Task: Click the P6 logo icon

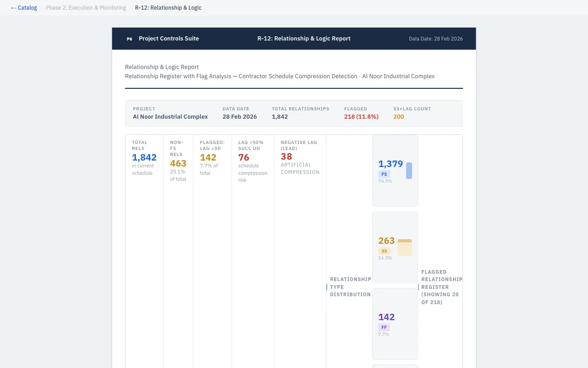Action: (x=130, y=39)
